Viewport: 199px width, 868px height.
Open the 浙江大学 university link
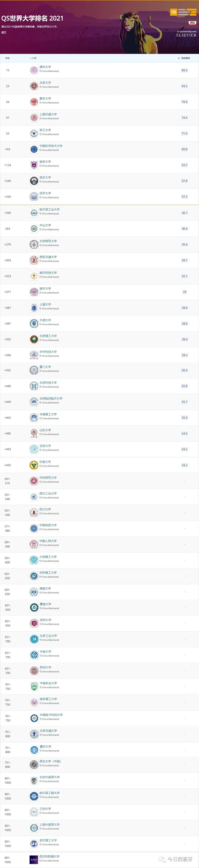point(45,130)
